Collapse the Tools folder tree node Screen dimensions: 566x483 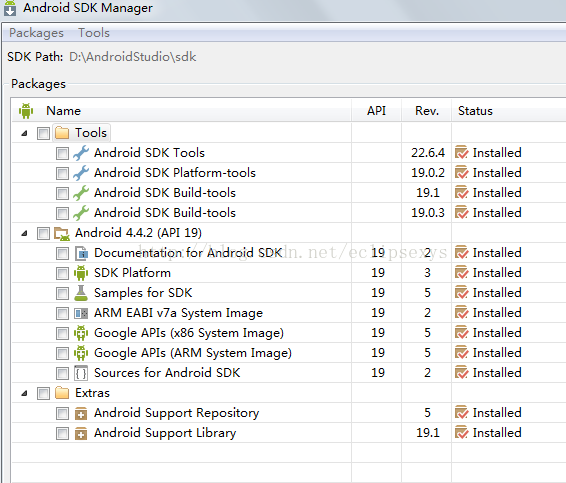coord(24,133)
